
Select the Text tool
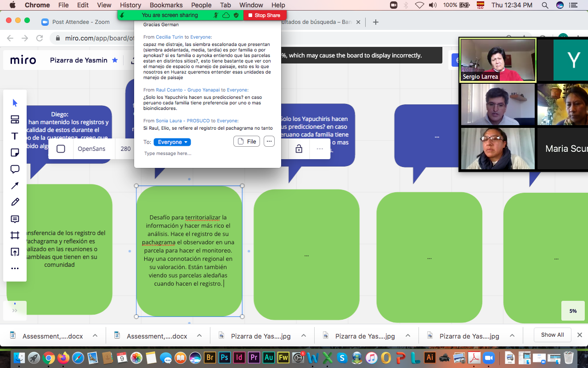coord(15,136)
